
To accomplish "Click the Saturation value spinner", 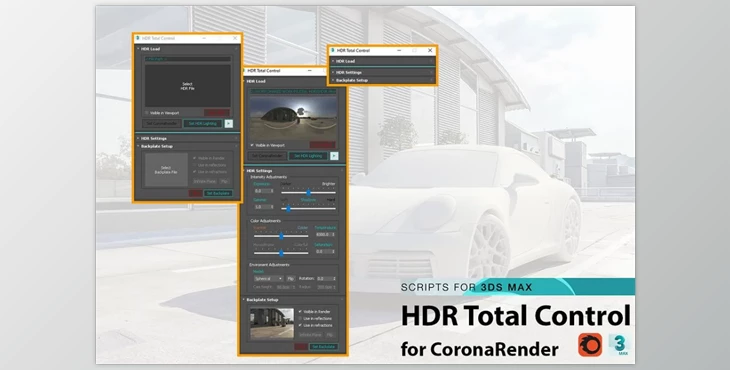I will point(325,251).
